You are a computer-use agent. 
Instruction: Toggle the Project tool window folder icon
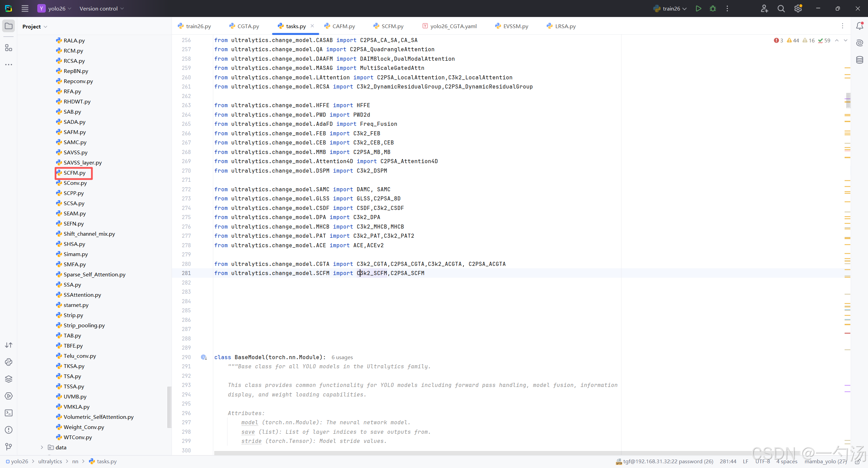8,26
